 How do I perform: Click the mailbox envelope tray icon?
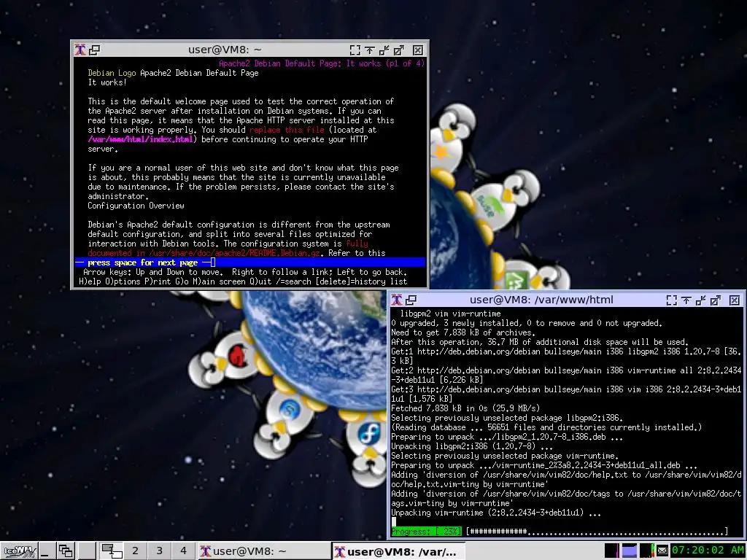662,551
